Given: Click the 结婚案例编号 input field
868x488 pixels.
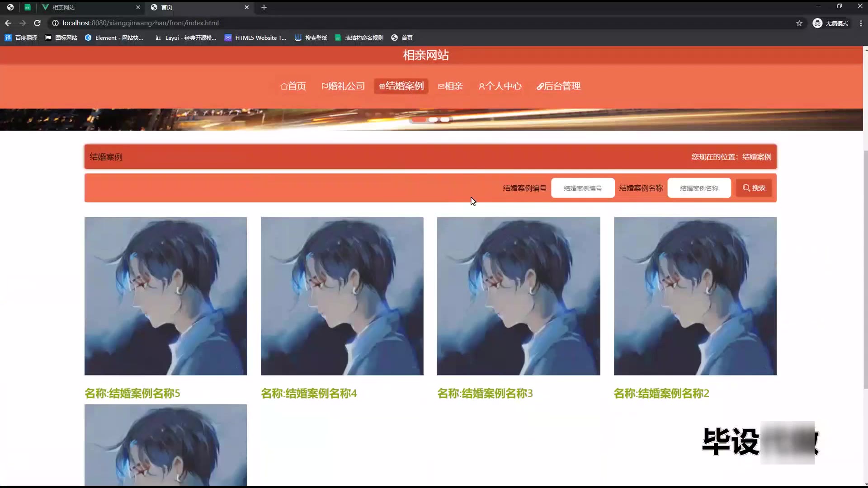Looking at the screenshot, I should pos(583,188).
